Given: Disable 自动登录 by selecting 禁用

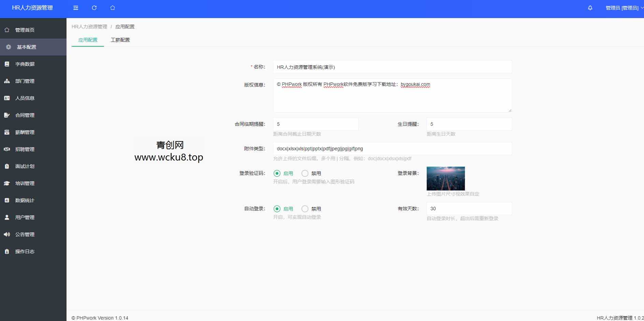Looking at the screenshot, I should click(305, 209).
